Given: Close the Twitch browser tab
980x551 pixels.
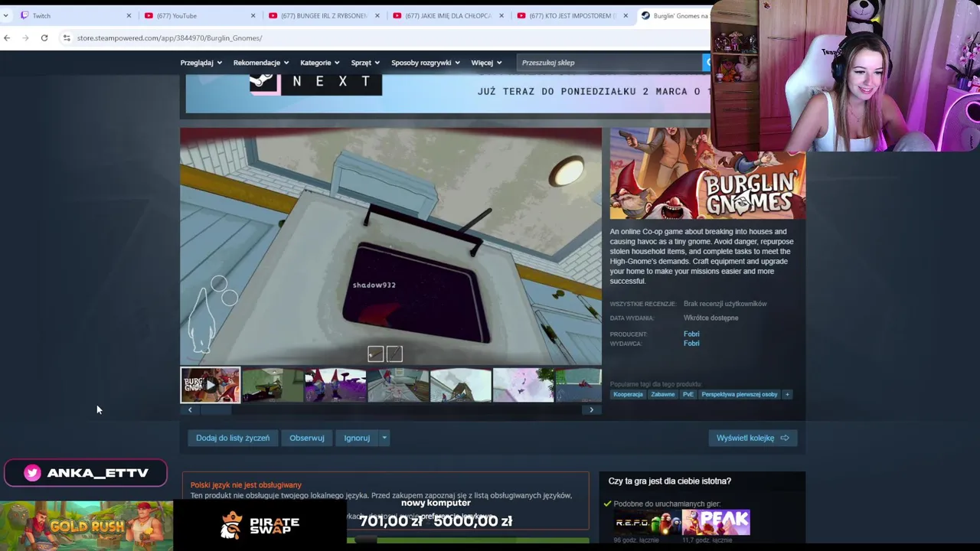Looking at the screenshot, I should click(129, 15).
